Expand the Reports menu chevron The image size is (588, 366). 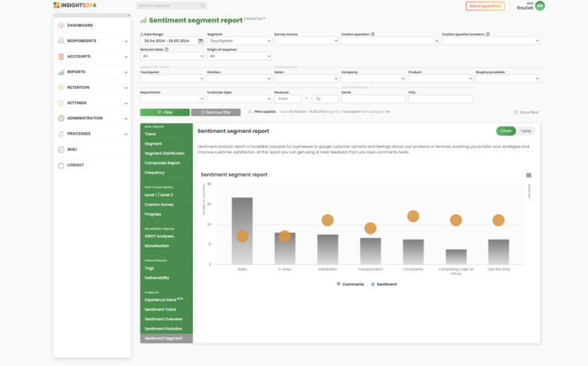pos(126,72)
